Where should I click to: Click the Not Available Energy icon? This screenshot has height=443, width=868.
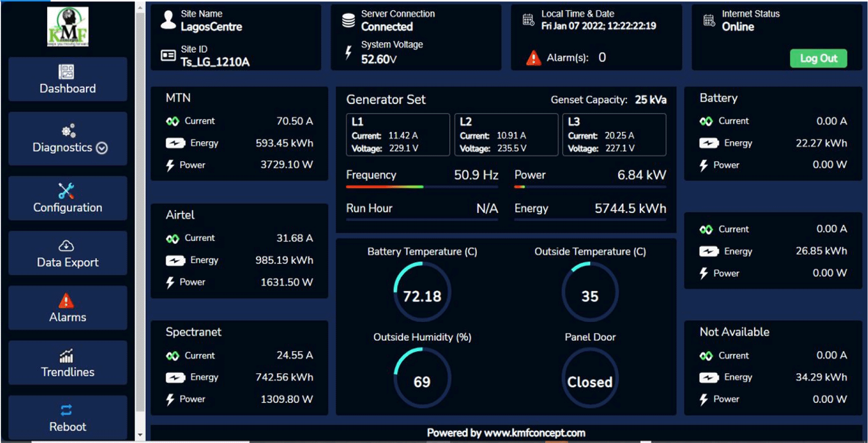709,378
